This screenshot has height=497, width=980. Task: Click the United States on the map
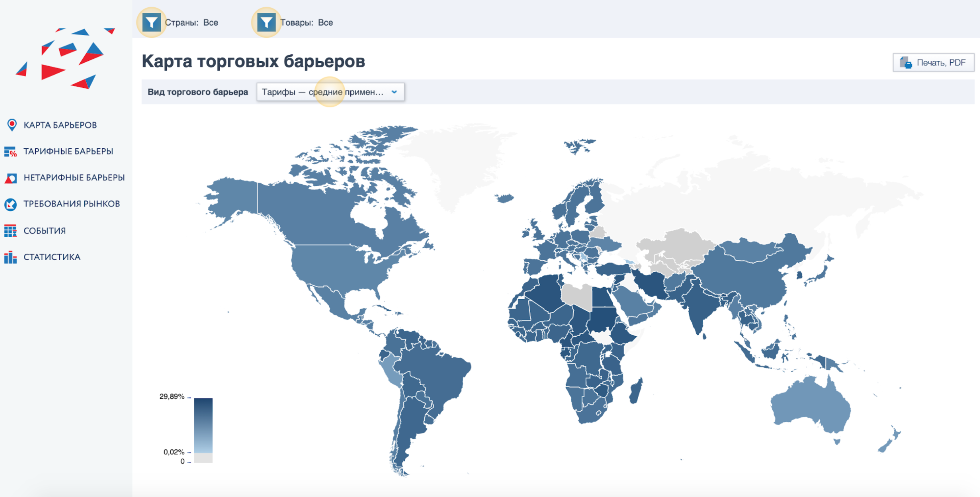(x=338, y=267)
